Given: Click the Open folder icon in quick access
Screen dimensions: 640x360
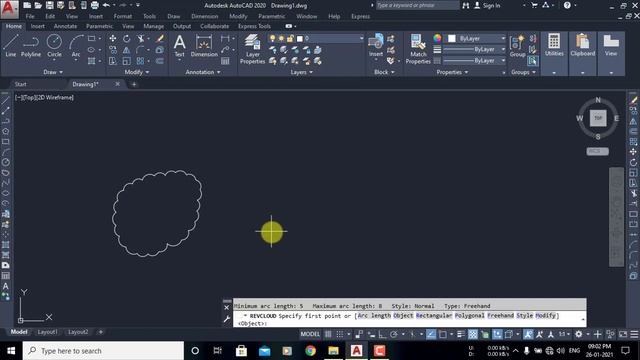Looking at the screenshot, I should tap(38, 5).
